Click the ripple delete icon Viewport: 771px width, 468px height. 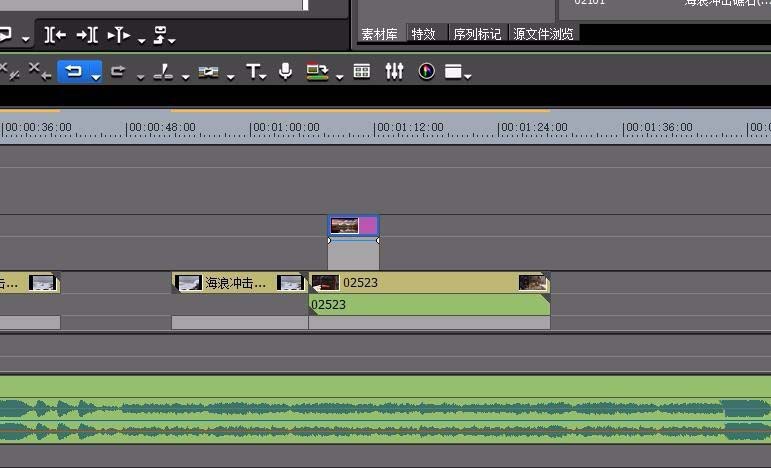coord(40,71)
